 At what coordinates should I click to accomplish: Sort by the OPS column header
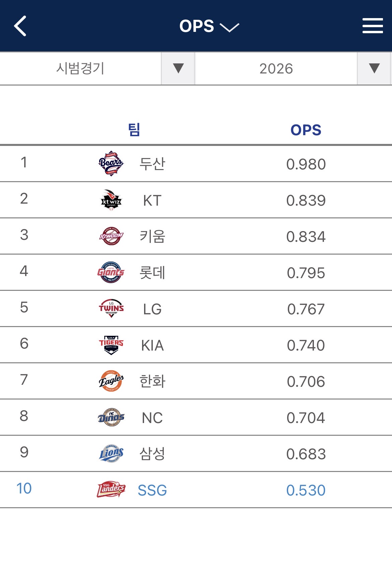(306, 130)
